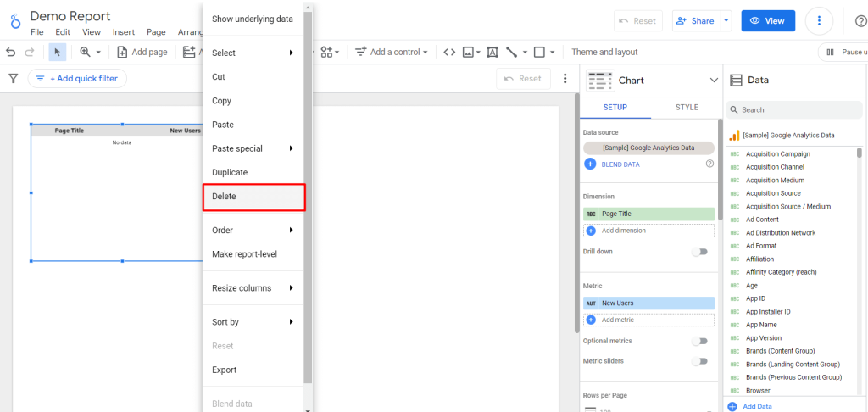Select Make report-level option
The width and height of the screenshot is (868, 412).
click(253, 254)
